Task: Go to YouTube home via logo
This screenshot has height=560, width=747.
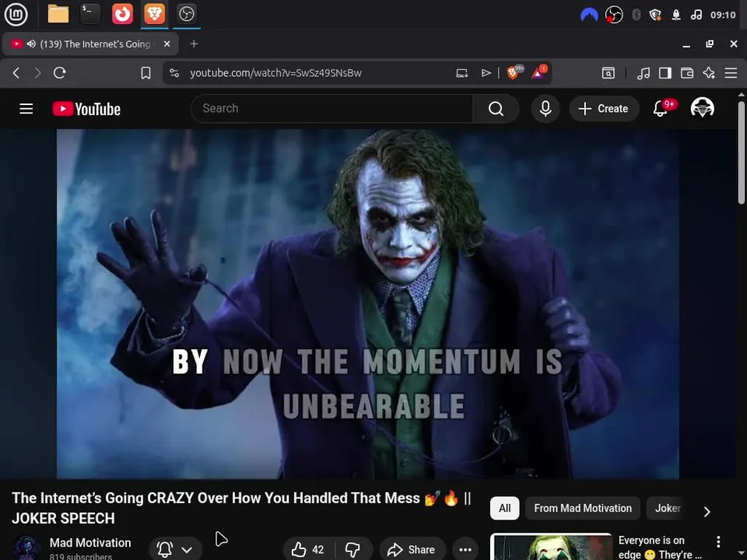Action: tap(86, 109)
